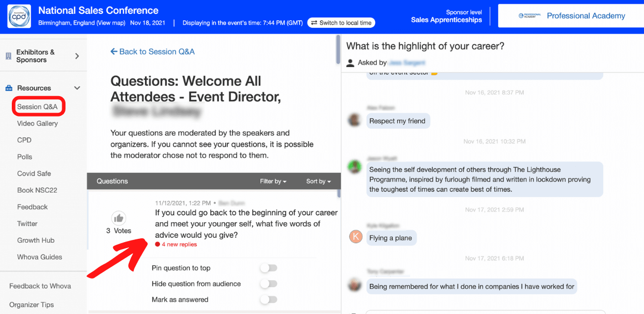Click the thumbs-up vote icon on the question

[118, 217]
